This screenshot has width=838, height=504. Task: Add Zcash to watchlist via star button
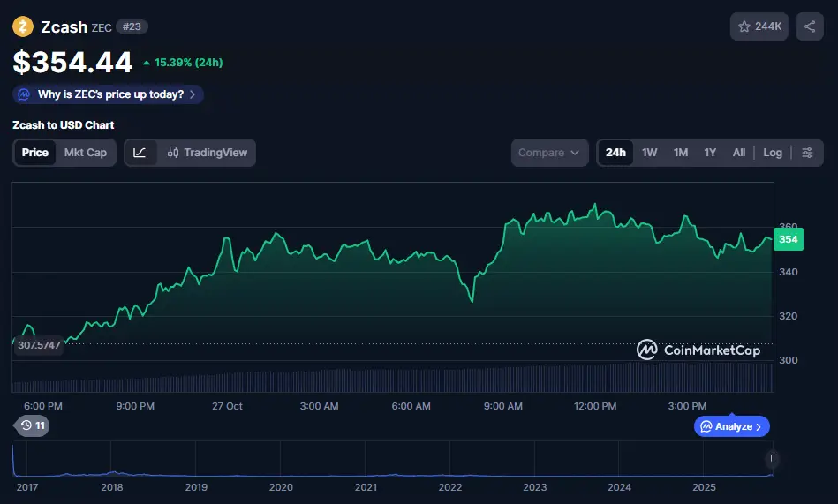click(759, 26)
